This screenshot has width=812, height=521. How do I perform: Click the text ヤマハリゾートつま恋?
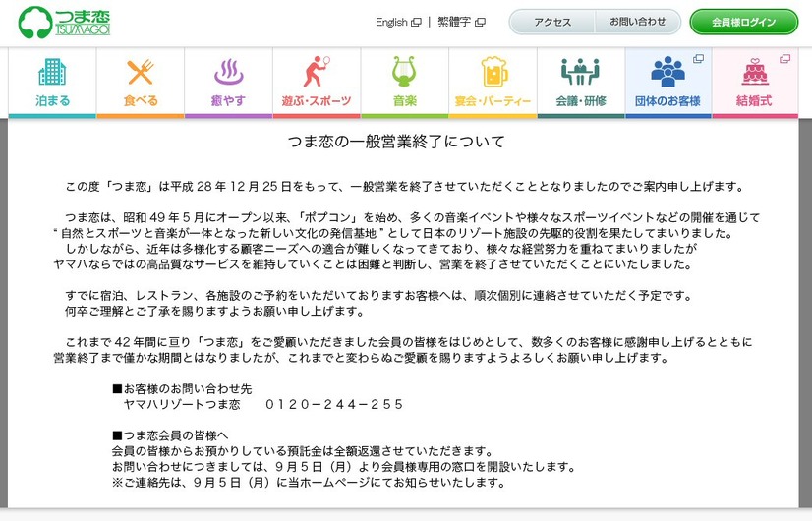182,404
